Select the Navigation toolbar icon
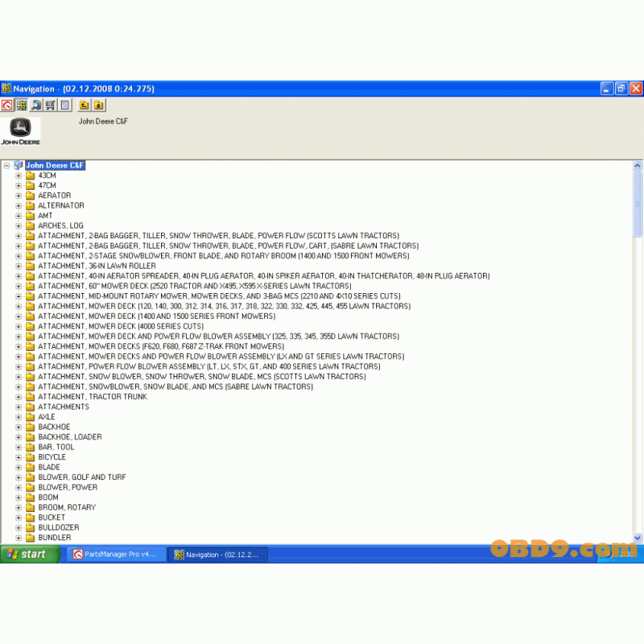644x644 pixels. tap(22, 105)
